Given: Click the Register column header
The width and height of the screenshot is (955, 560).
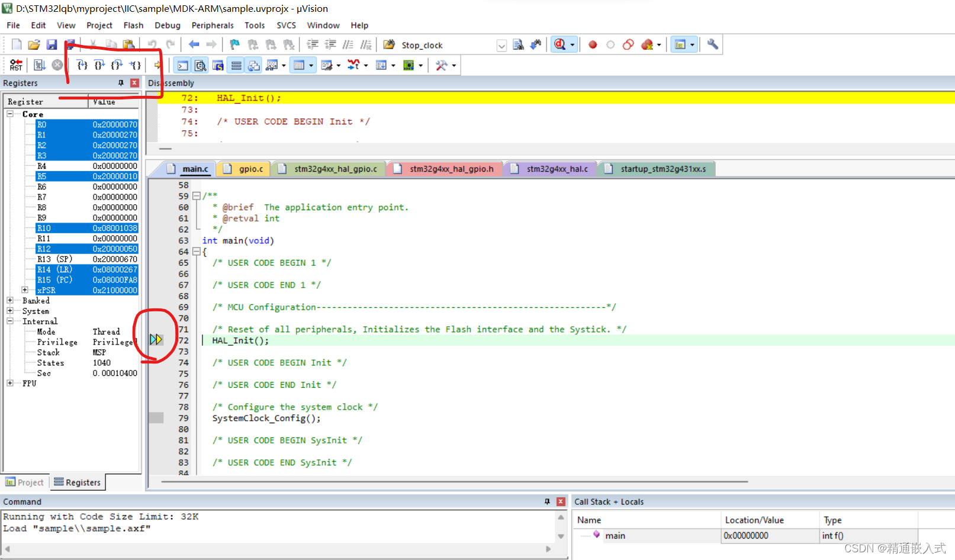Looking at the screenshot, I should 46,102.
